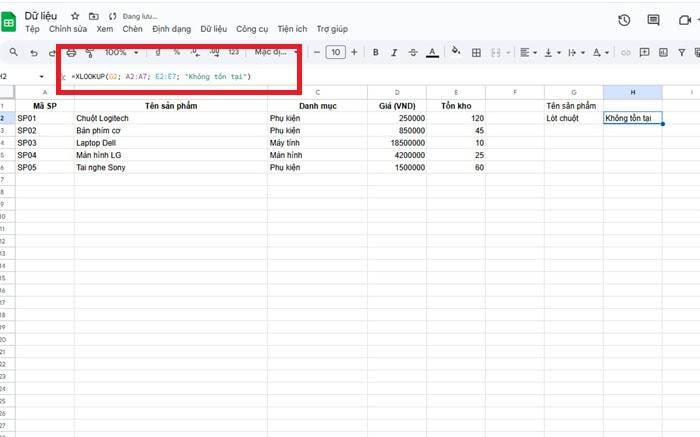Open the borders tool

coord(476,53)
